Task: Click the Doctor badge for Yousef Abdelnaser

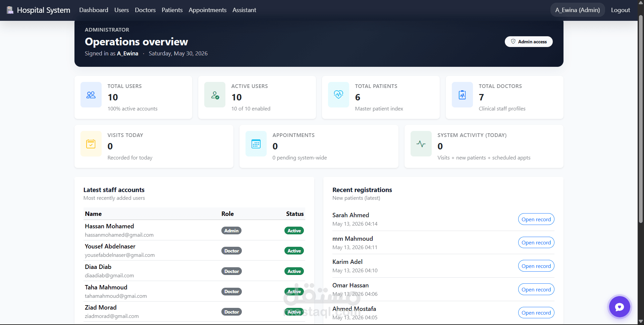Action: 231,251
